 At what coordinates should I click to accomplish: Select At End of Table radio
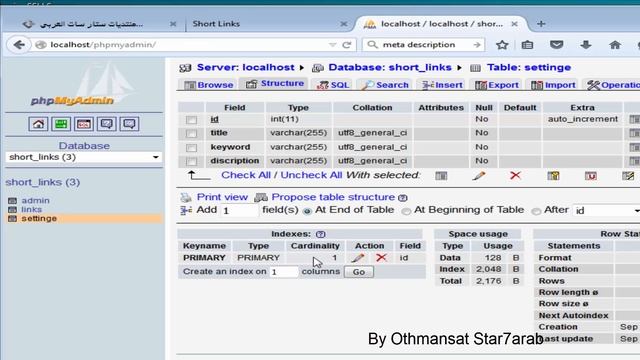point(307,211)
